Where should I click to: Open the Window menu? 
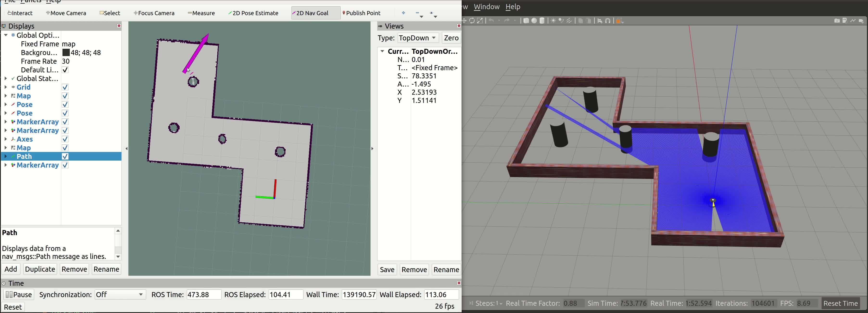coord(487,7)
